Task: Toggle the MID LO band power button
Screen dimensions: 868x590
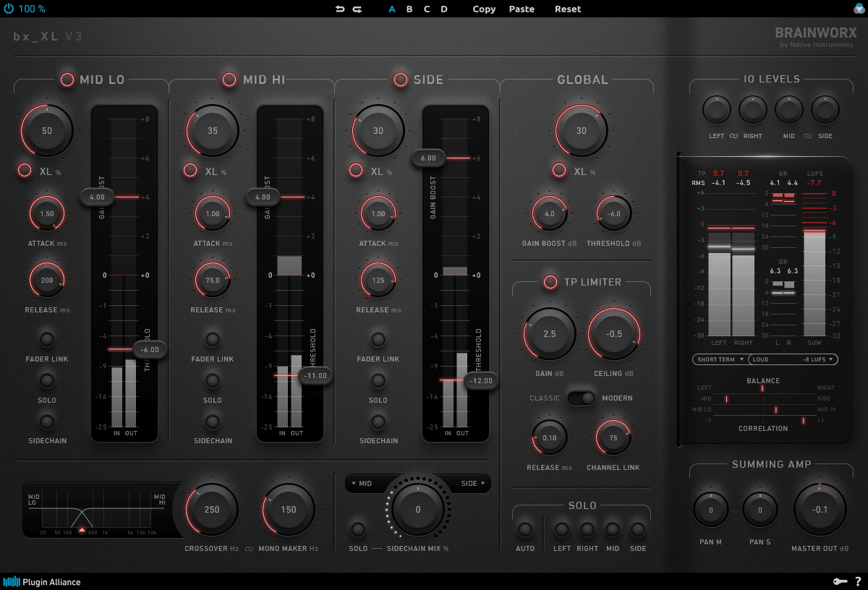Action: pos(67,80)
